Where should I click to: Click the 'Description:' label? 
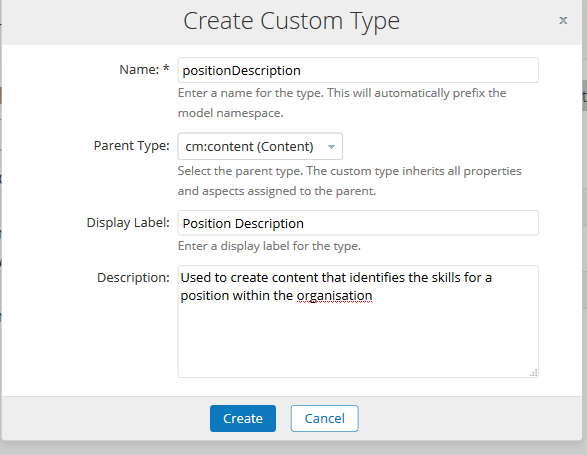point(133,277)
